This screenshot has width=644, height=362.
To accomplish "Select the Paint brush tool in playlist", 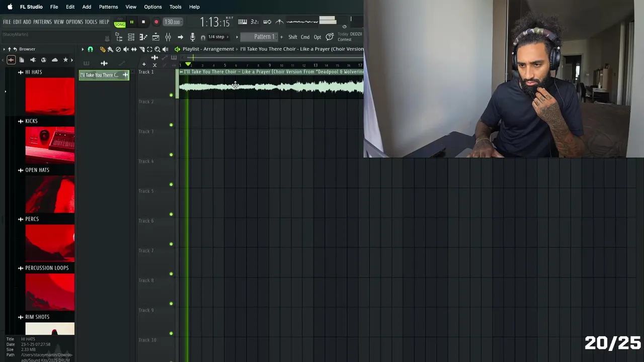I will 110,49.
